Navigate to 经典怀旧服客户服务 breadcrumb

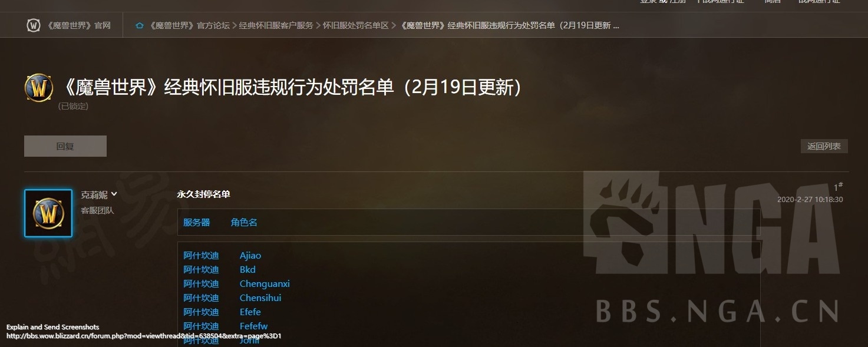276,26
